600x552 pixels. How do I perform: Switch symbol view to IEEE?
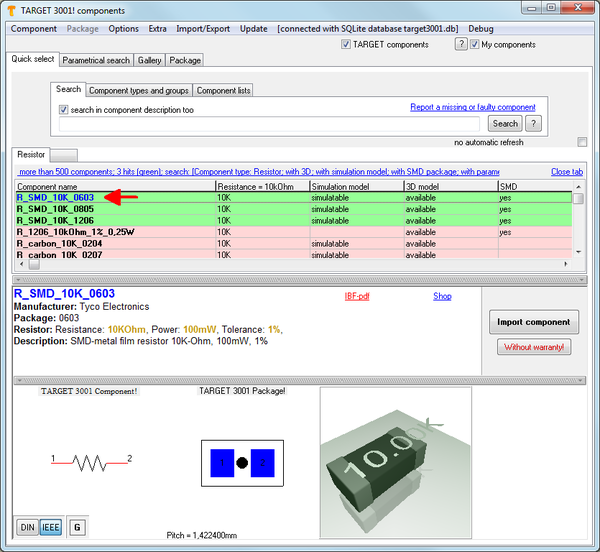pos(50,527)
